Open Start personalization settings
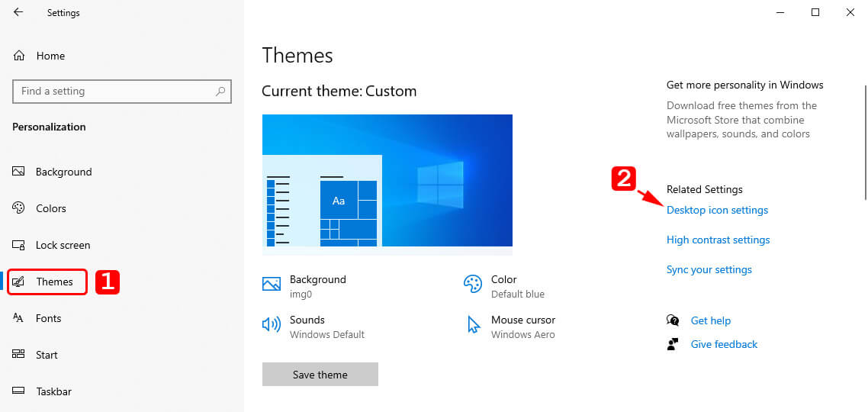This screenshot has width=868, height=412. 47,355
